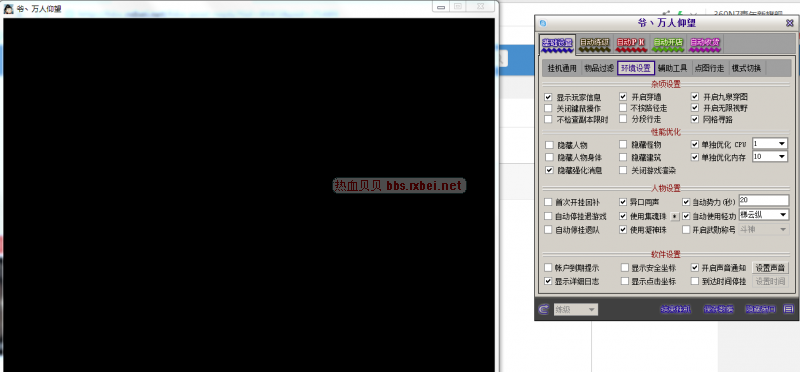Click the 保存数据 link

tap(718, 309)
